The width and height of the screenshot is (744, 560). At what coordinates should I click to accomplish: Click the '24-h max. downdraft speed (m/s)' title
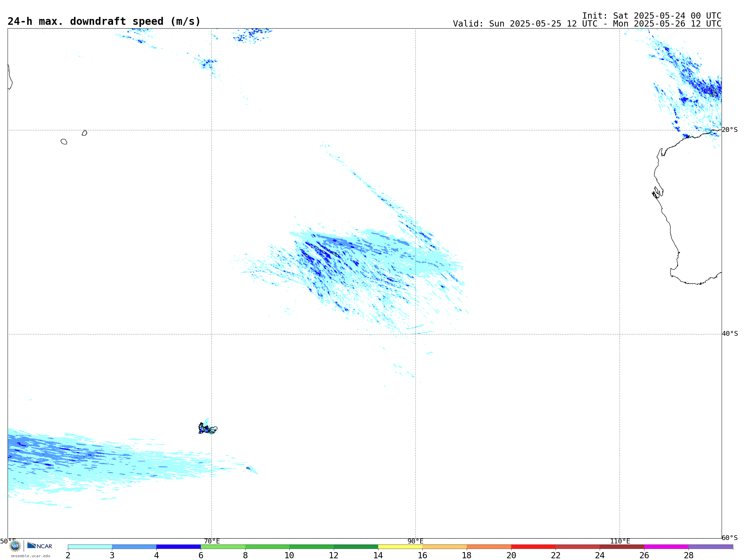coord(104,21)
